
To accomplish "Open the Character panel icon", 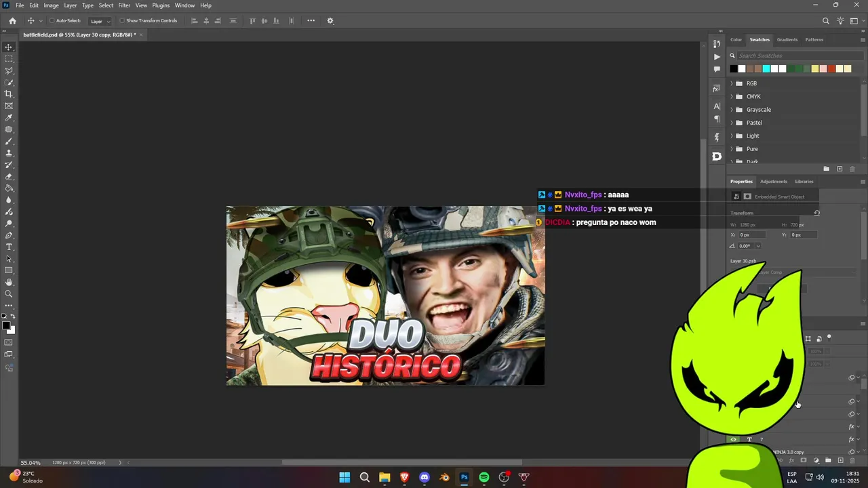I will tap(717, 106).
